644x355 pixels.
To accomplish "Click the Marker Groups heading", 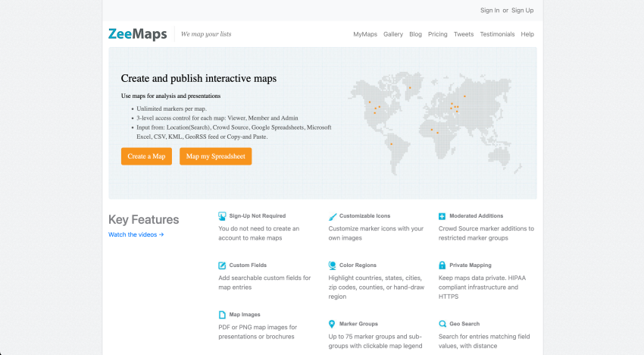I will [x=358, y=324].
